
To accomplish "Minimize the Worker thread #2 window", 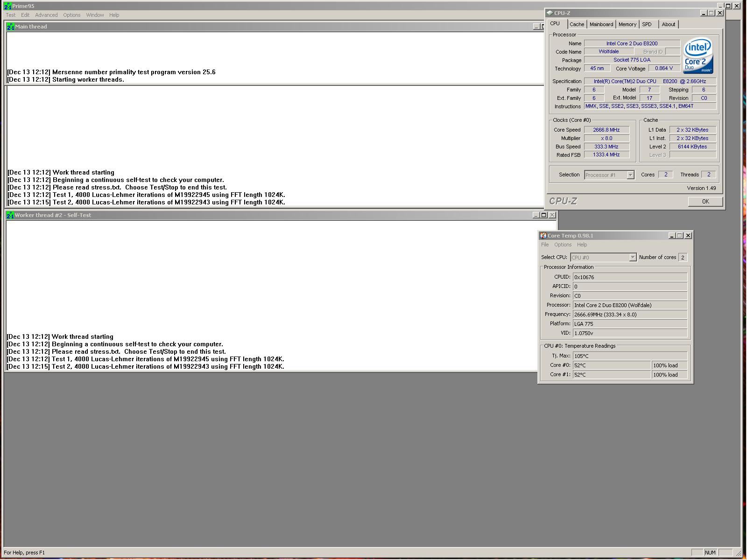I will (x=536, y=215).
